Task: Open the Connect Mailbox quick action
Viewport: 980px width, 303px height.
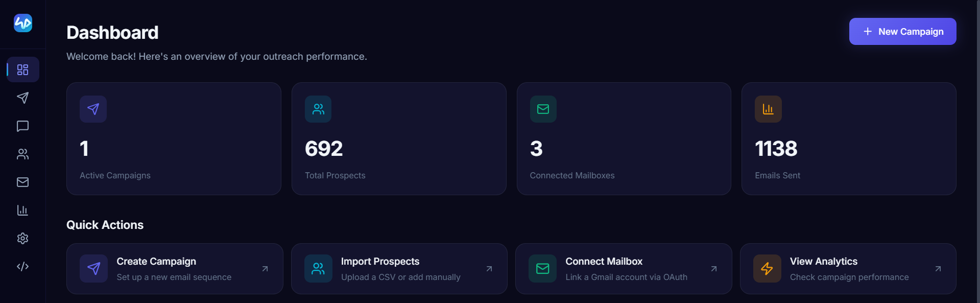Action: click(x=624, y=269)
